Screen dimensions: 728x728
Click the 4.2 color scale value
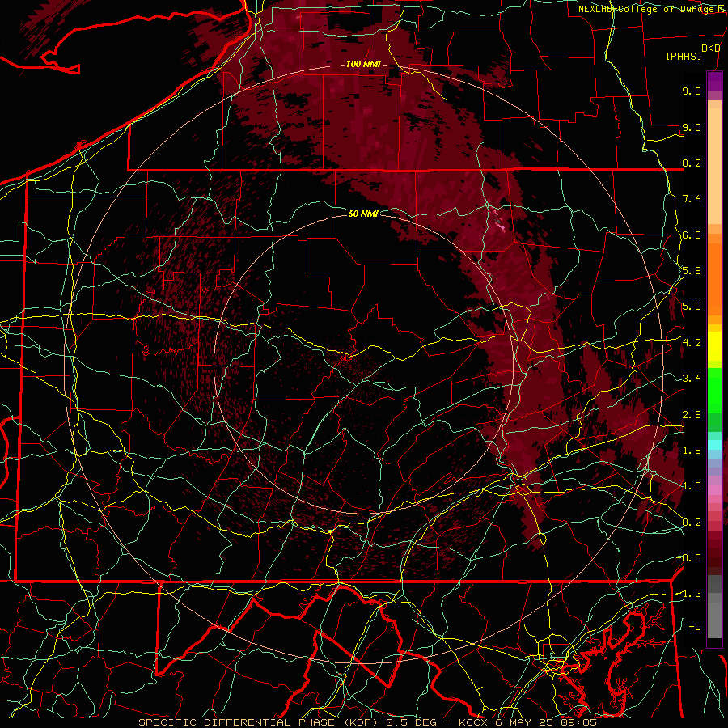(692, 343)
